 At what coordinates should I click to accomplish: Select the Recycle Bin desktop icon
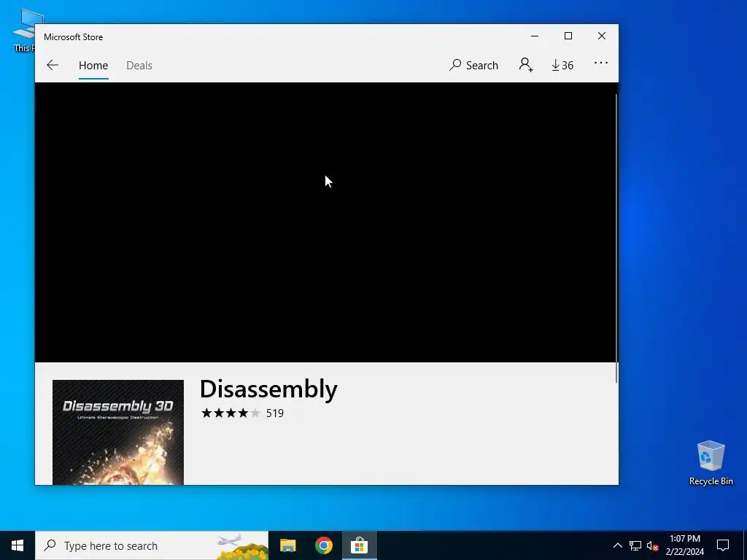(x=711, y=463)
